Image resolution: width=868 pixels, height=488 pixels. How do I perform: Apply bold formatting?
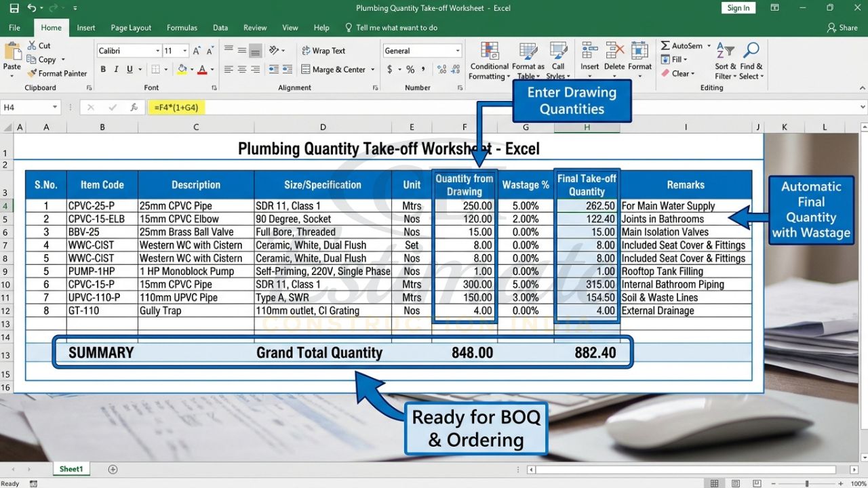pos(102,69)
